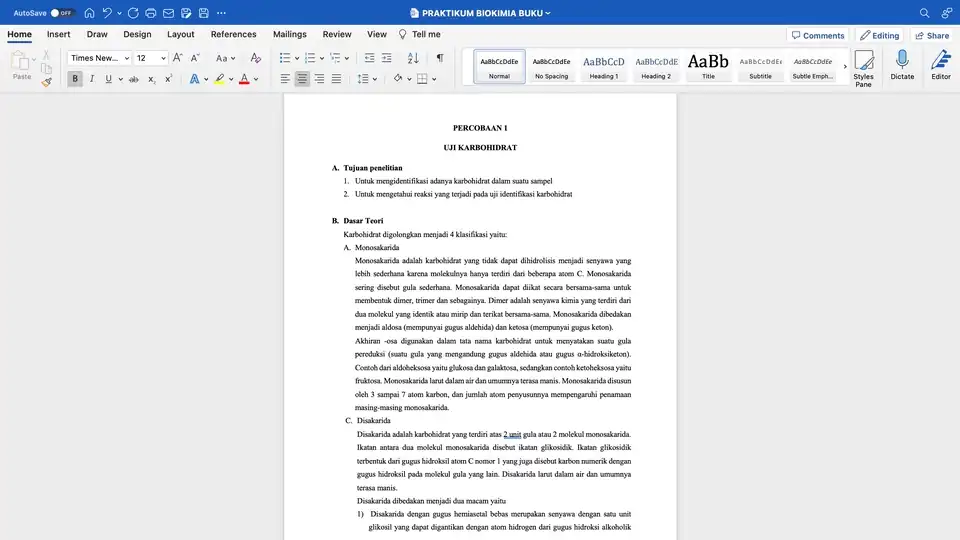The height and width of the screenshot is (540, 960).
Task: Open the Editing mode menu
Action: tap(880, 36)
